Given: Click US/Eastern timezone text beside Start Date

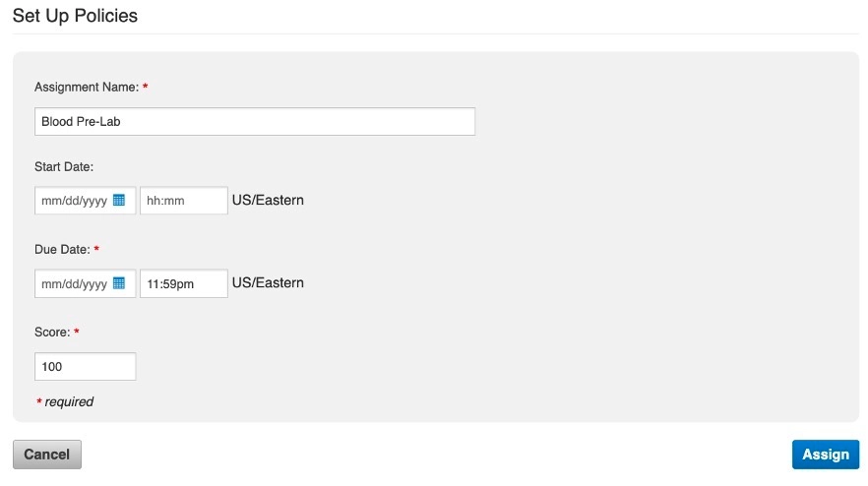Looking at the screenshot, I should 268,200.
